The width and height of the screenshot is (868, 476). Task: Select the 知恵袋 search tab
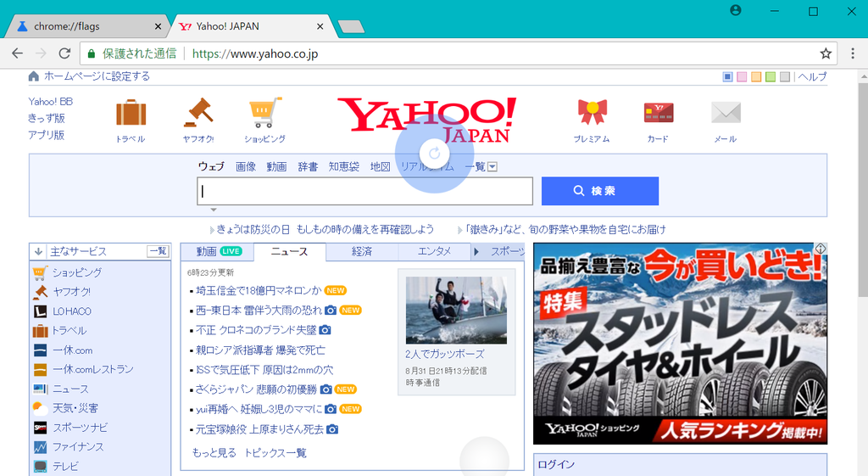tap(344, 167)
